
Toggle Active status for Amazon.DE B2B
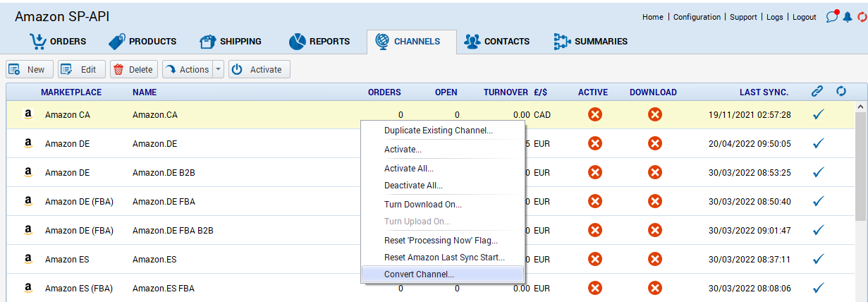[x=595, y=172]
